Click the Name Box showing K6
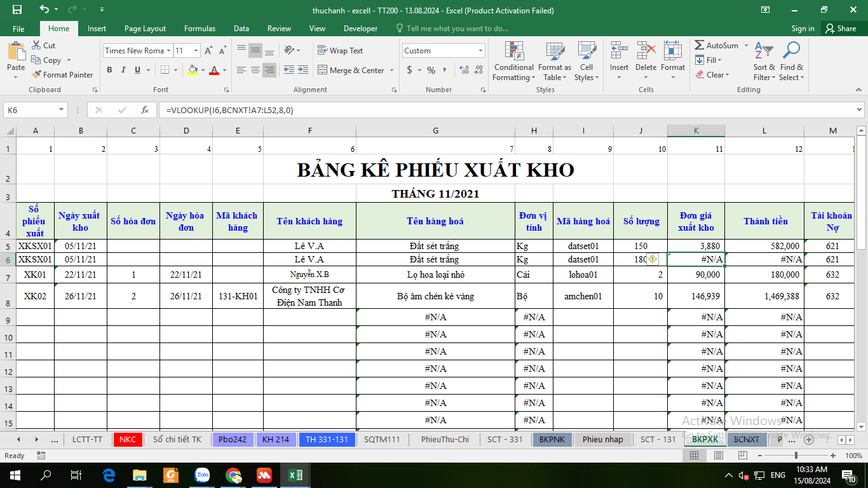Viewport: 868px width, 488px height. point(35,110)
